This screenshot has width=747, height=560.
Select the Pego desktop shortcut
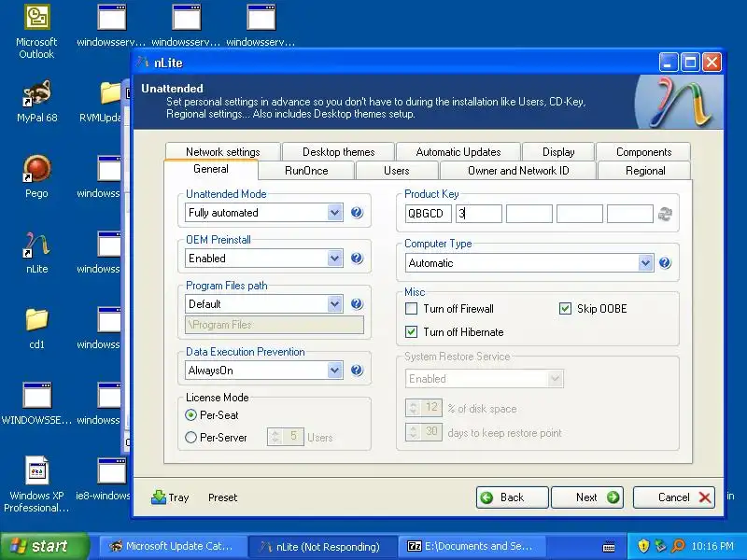tap(36, 176)
